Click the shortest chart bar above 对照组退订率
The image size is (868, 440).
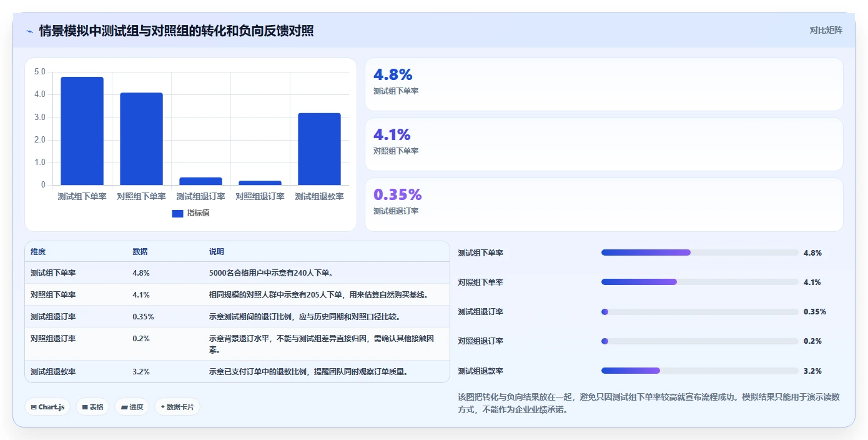[x=260, y=183]
